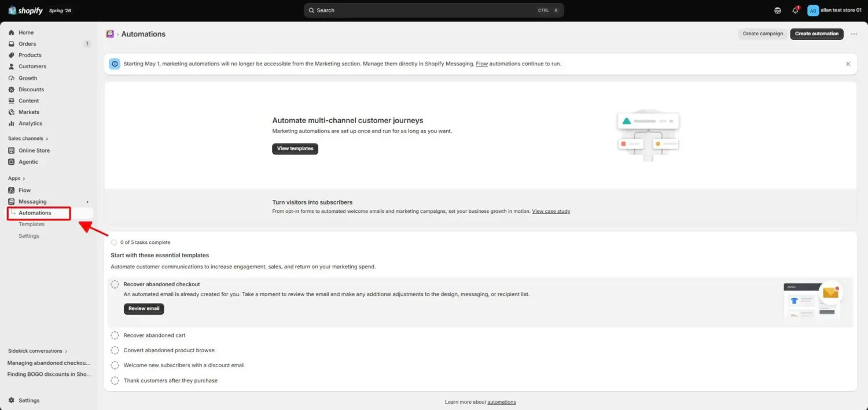Click the Review email button
This screenshot has height=410, width=868.
pos(144,309)
